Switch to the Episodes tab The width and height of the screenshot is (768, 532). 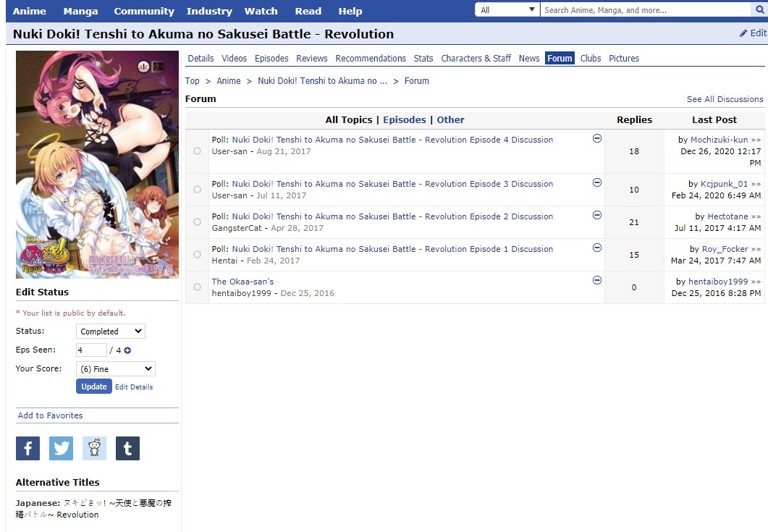click(271, 59)
